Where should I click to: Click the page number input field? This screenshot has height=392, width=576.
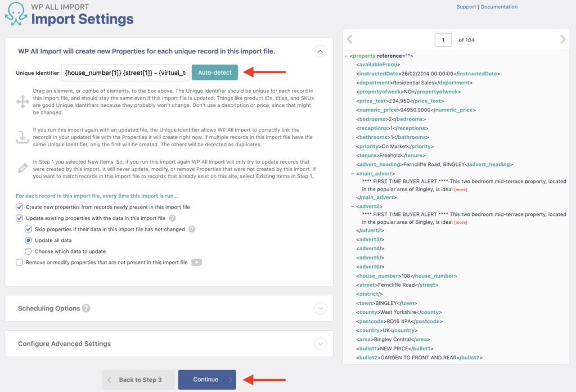tap(444, 39)
